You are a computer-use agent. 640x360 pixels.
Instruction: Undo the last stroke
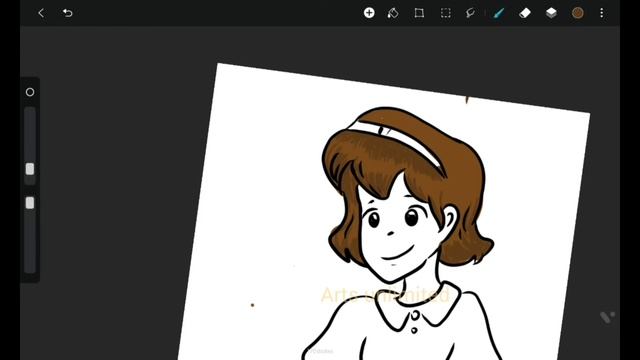pyautogui.click(x=67, y=13)
